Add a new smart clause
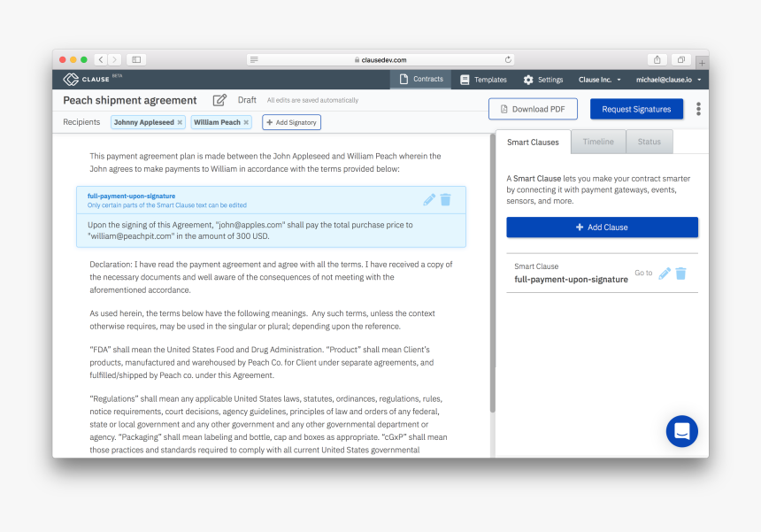Image resolution: width=761 pixels, height=532 pixels. (602, 227)
